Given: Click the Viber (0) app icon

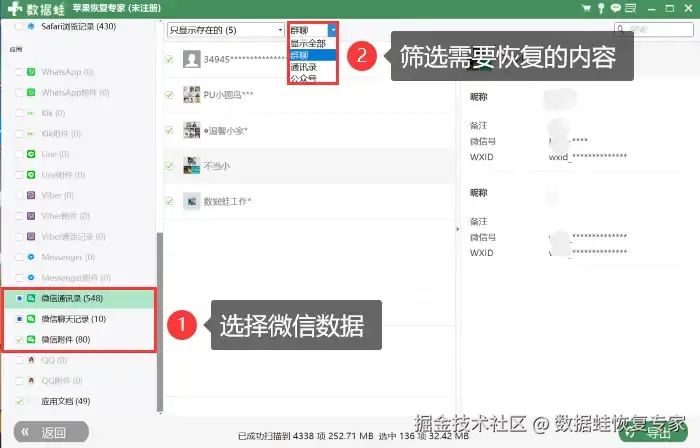Looking at the screenshot, I should point(31,195).
